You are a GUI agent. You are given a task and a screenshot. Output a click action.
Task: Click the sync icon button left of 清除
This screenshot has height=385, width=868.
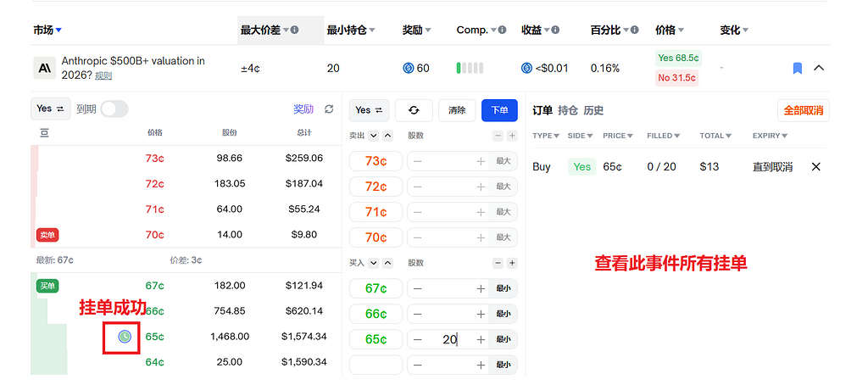[414, 110]
